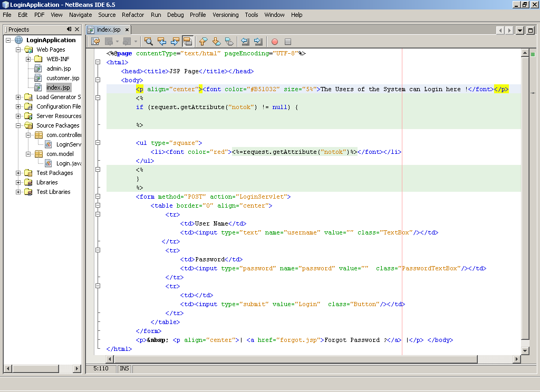Click the Next Bookmark icon
The height and width of the screenshot is (392, 540).
pos(216,41)
